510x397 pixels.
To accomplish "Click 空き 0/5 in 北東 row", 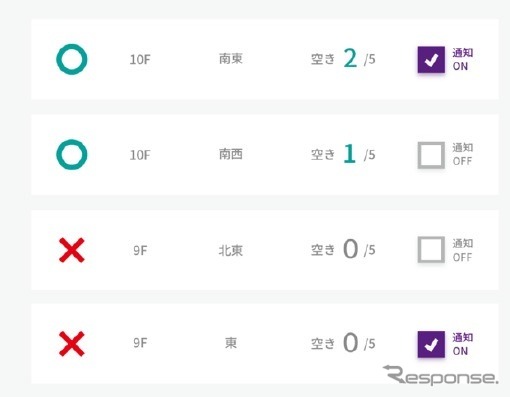I will 343,249.
